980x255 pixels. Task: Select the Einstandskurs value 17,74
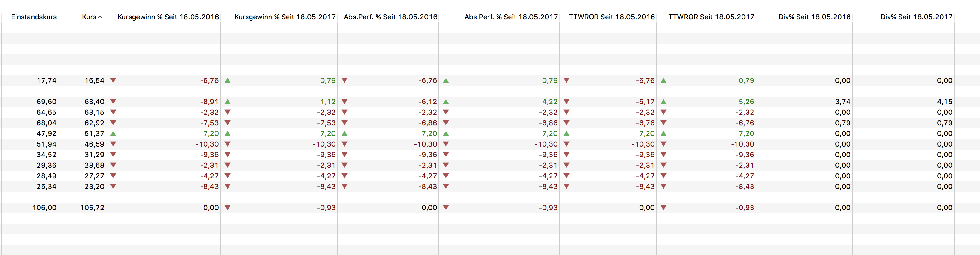[x=46, y=80]
